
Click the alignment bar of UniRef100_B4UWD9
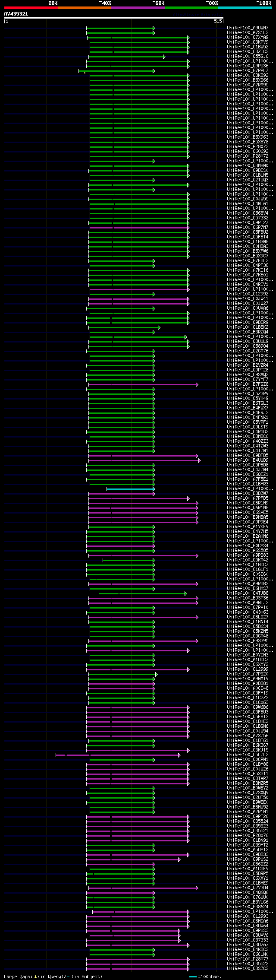144,460
